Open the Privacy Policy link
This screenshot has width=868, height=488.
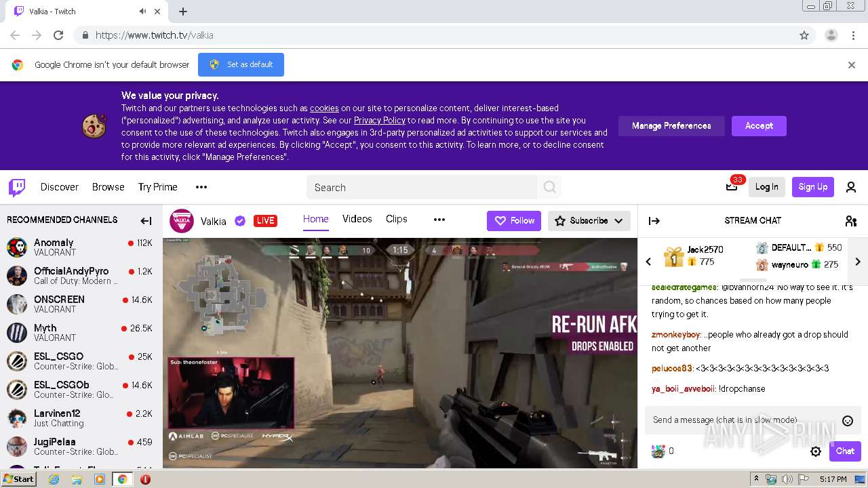tap(380, 121)
